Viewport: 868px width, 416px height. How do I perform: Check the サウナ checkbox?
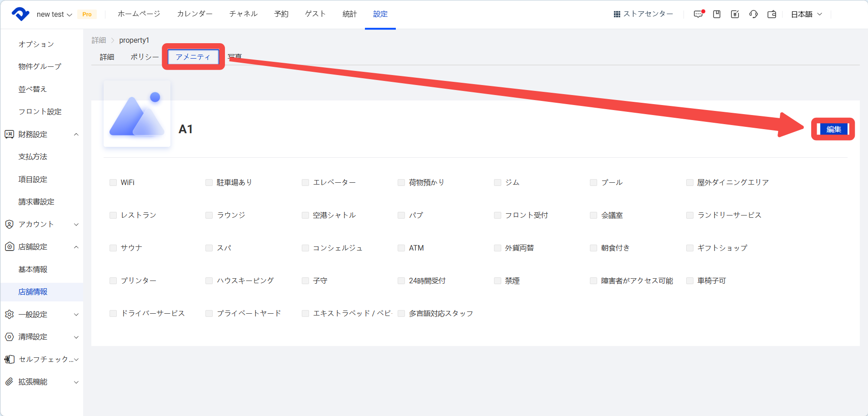(x=113, y=248)
